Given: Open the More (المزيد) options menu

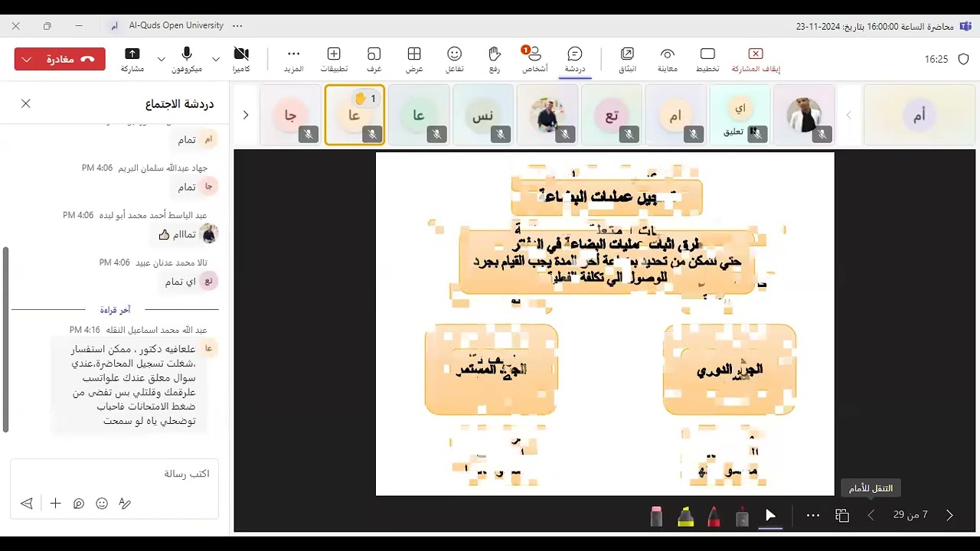Looking at the screenshot, I should (x=293, y=59).
